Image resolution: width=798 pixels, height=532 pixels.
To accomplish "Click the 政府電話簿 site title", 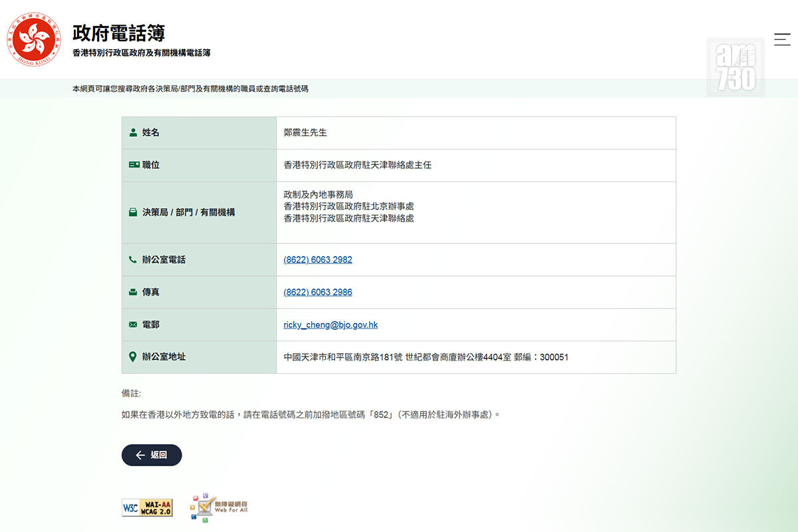I will tap(118, 33).
